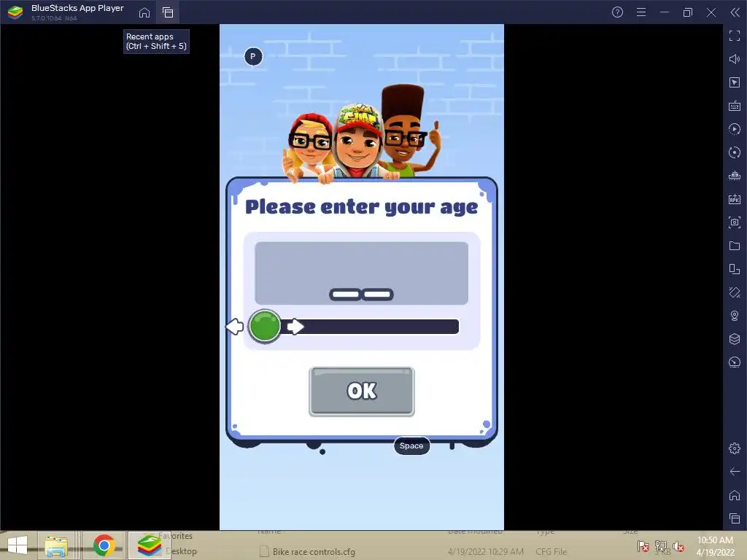
Task: Click the volume speaker icon in sidebar
Action: [735, 59]
